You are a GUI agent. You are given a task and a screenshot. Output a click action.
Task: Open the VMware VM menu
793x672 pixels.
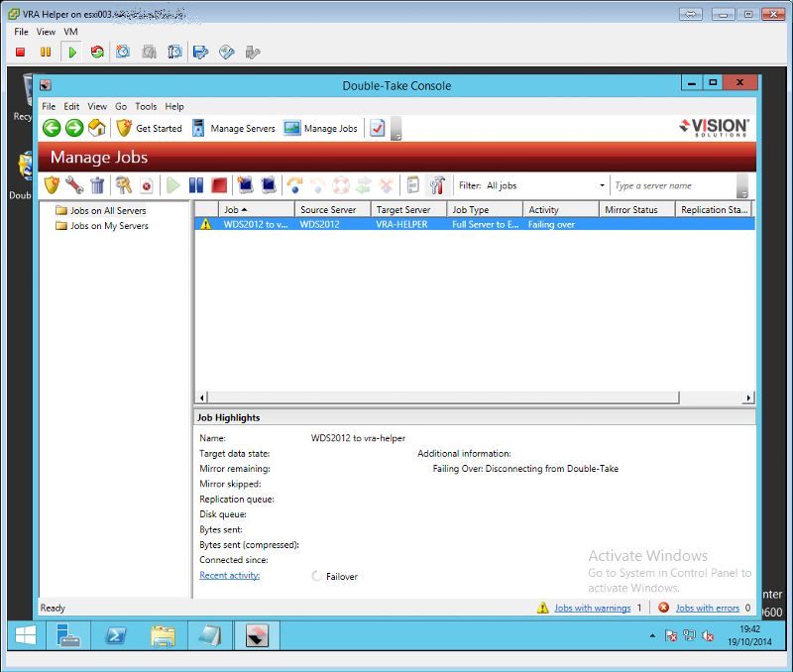(70, 32)
